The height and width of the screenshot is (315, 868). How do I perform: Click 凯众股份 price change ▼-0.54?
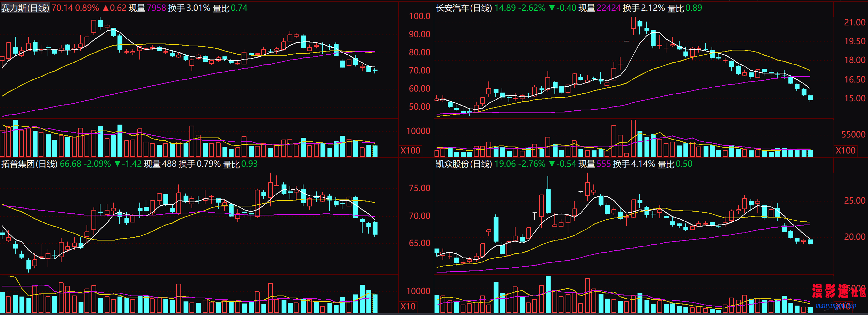[562, 164]
